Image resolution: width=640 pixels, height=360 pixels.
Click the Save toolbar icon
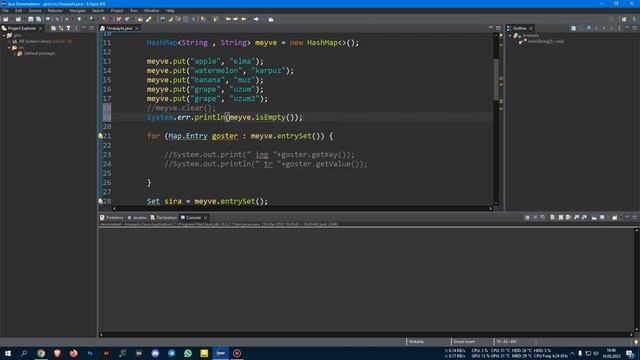coord(31,19)
